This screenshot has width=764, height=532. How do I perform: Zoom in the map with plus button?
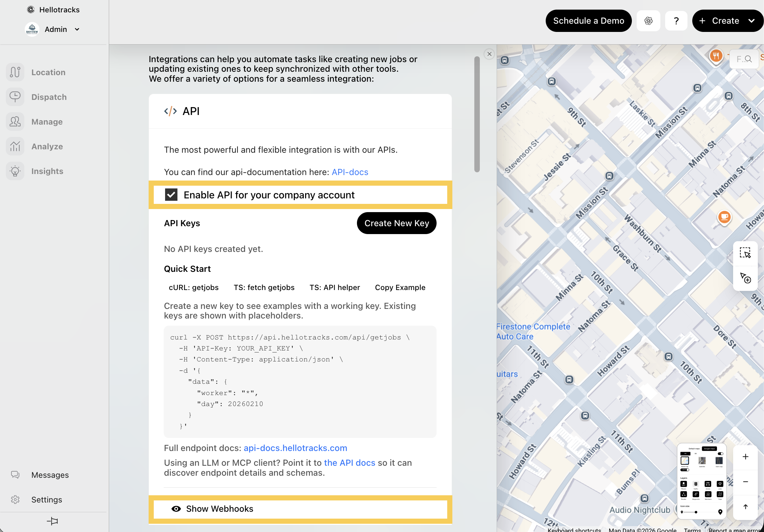pyautogui.click(x=745, y=457)
